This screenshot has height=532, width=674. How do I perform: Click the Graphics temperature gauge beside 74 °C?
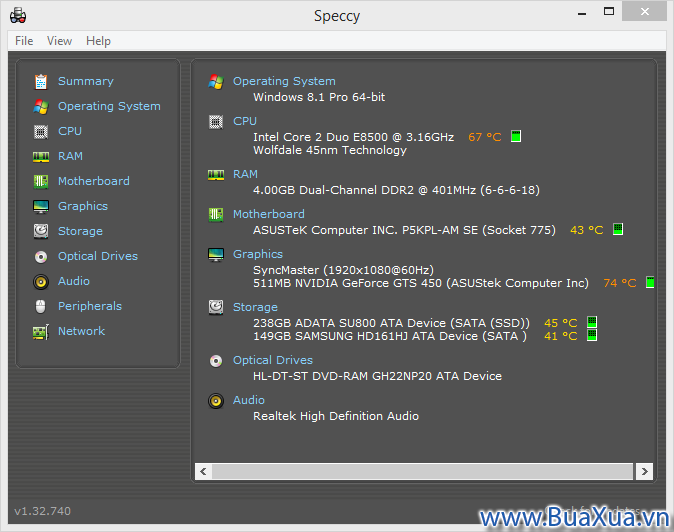pyautogui.click(x=650, y=282)
